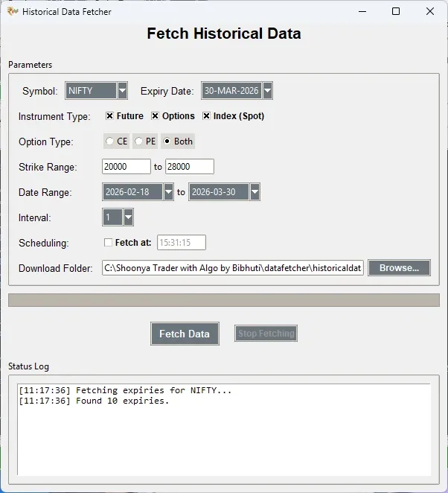Open the Expiry Date dropdown arrow

click(x=267, y=91)
